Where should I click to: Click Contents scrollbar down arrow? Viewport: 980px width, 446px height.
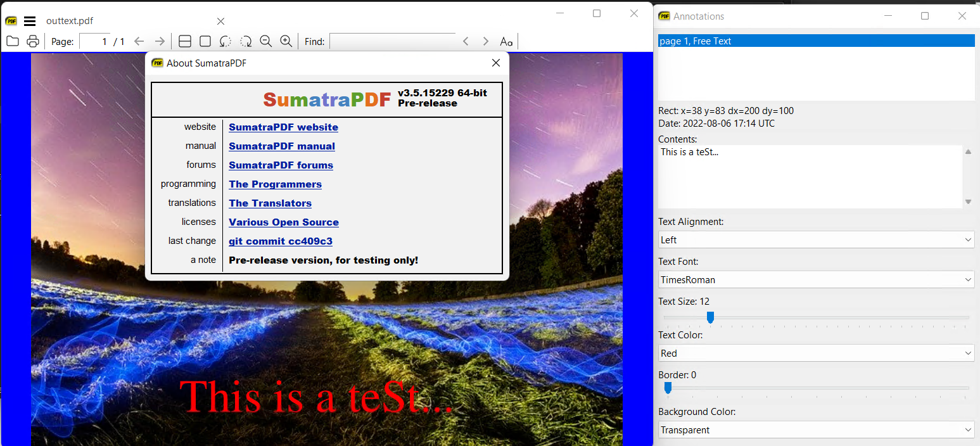[x=968, y=201]
